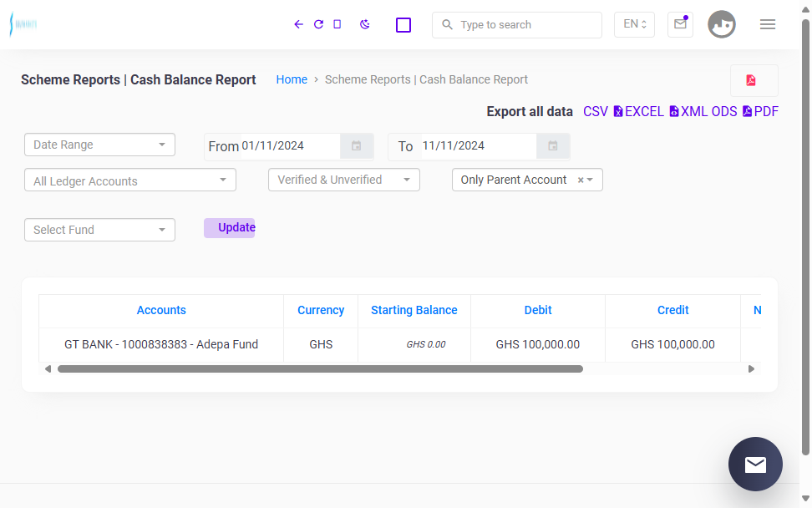Click the table scroll right arrow
The height and width of the screenshot is (508, 812).
751,369
